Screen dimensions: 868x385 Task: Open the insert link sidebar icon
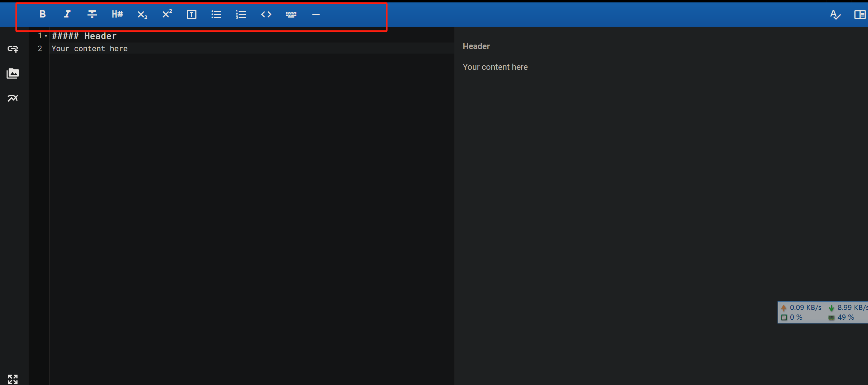click(13, 49)
